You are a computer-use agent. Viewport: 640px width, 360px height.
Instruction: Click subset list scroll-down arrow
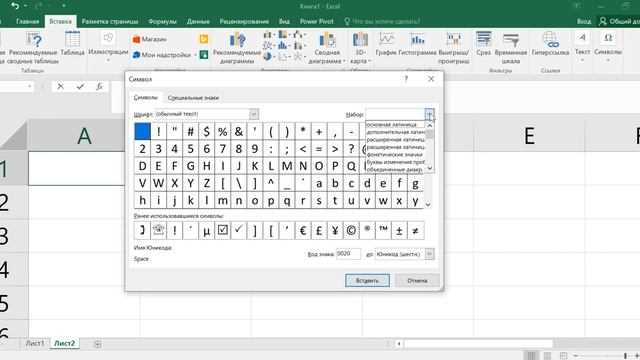[x=429, y=168]
